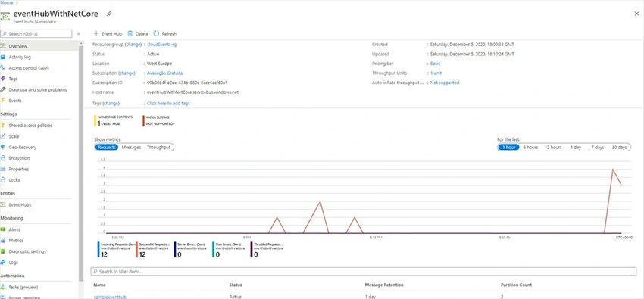
Task: Open the Avaliação Gratuita subscription link
Action: pos(164,73)
